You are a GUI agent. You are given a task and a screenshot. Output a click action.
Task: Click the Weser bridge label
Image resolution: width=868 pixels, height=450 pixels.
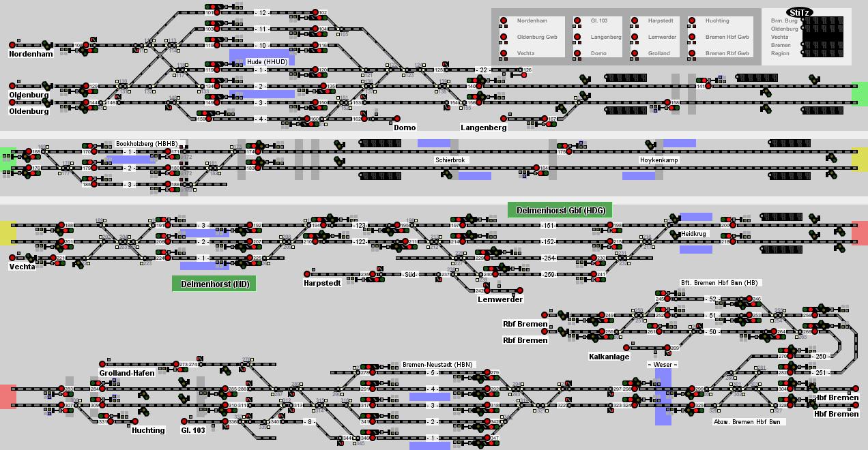point(663,365)
